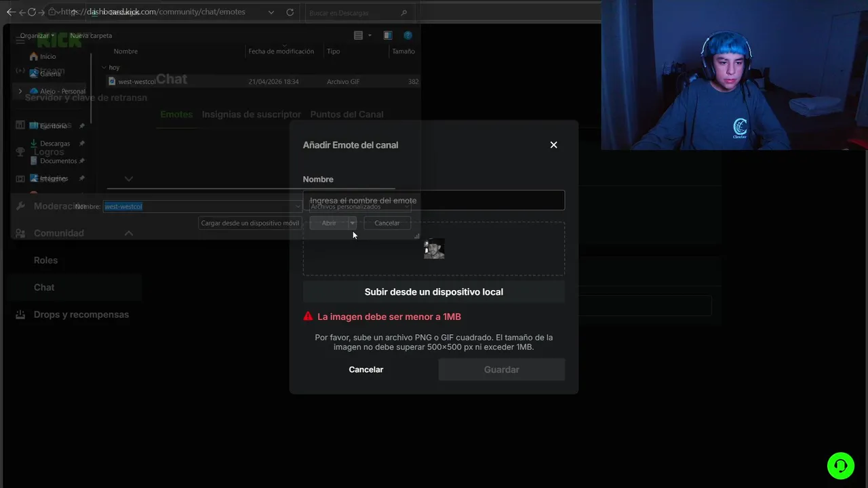Open Roles in the Kick sidebar
868x488 pixels.
(45, 260)
